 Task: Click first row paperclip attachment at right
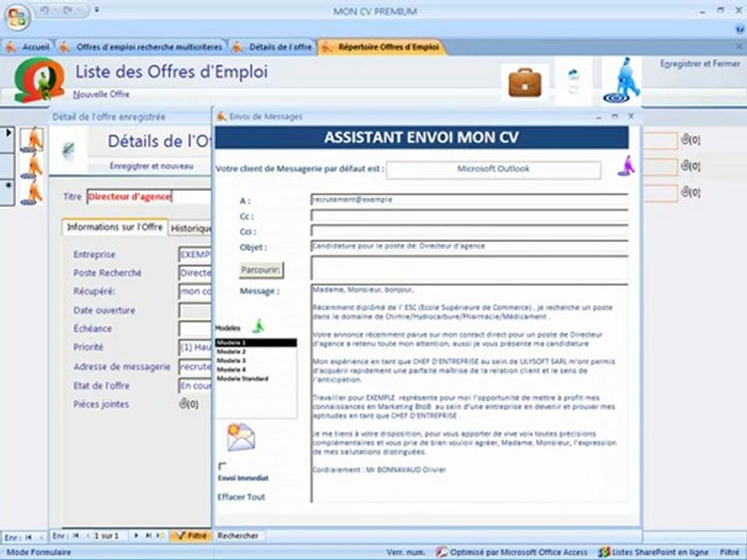[x=690, y=140]
